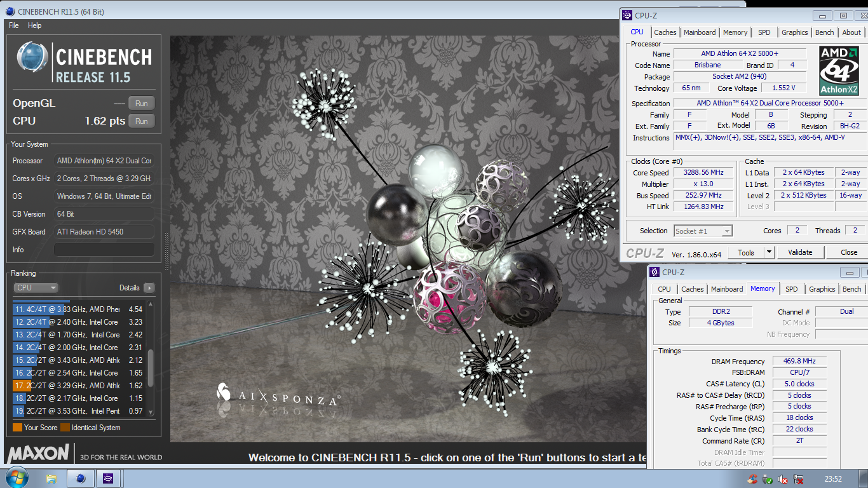
Task: Click the Safely Remove Hardware tray icon
Action: pos(768,479)
